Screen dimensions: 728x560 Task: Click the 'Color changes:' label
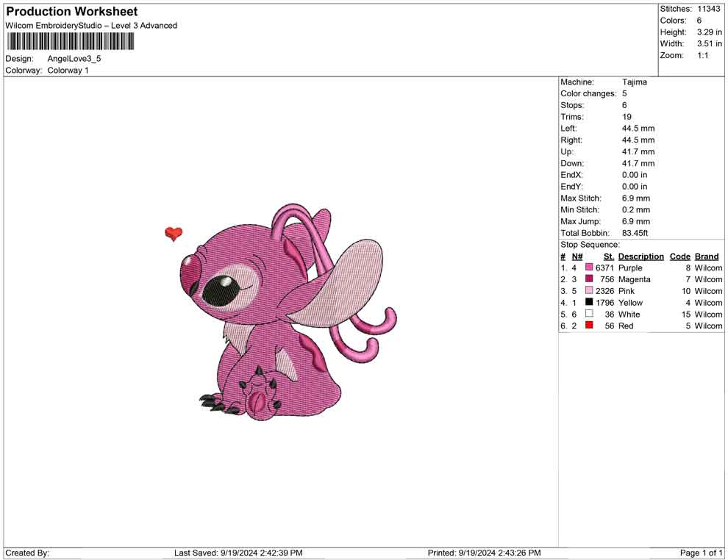tap(588, 93)
